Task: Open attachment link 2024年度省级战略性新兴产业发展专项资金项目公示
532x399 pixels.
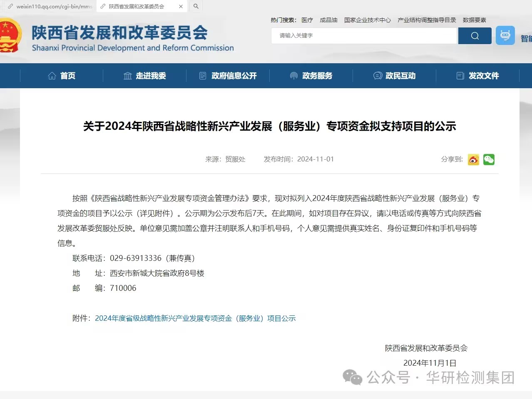Action: tap(195, 318)
